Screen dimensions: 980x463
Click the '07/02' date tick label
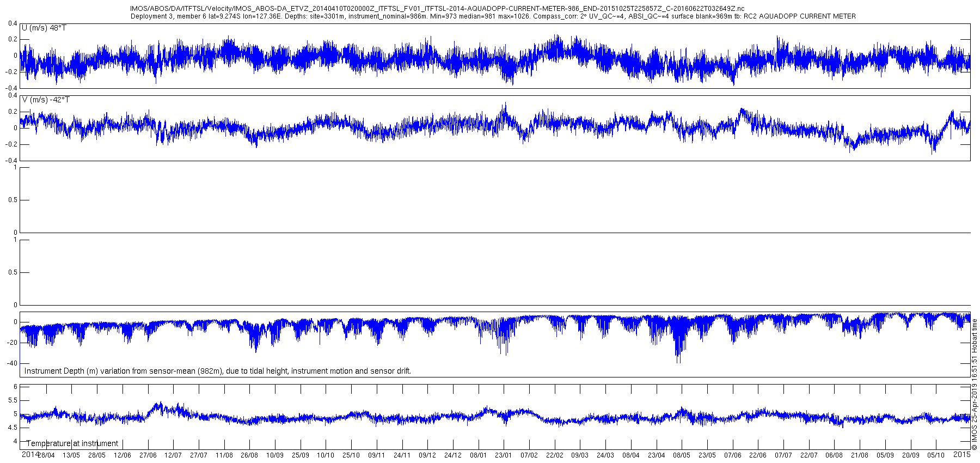point(529,455)
